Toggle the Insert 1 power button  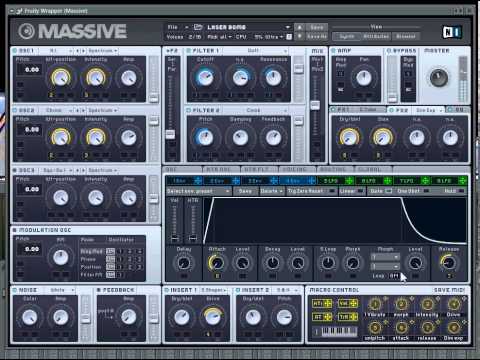click(x=167, y=290)
